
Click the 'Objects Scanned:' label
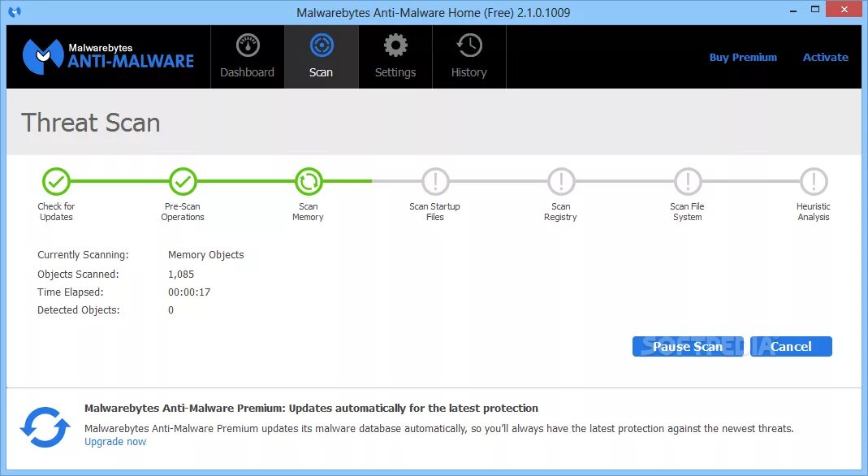pyautogui.click(x=78, y=274)
